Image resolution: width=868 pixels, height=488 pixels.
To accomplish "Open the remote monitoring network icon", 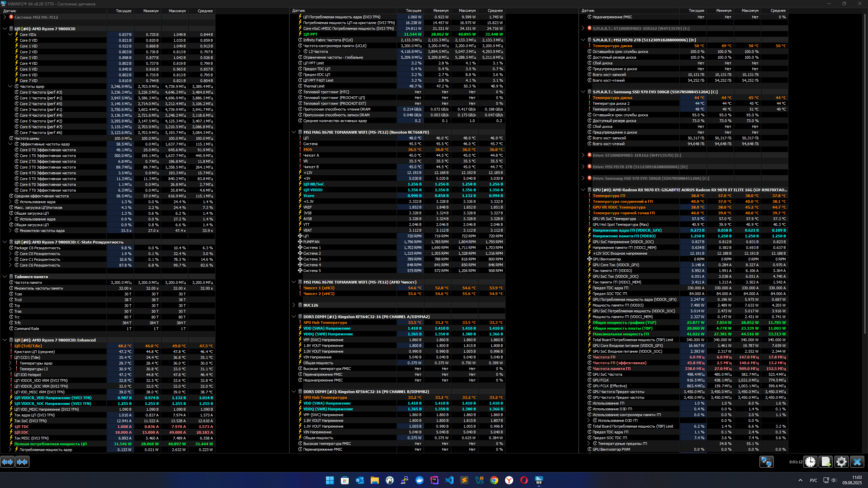I will 766,462.
